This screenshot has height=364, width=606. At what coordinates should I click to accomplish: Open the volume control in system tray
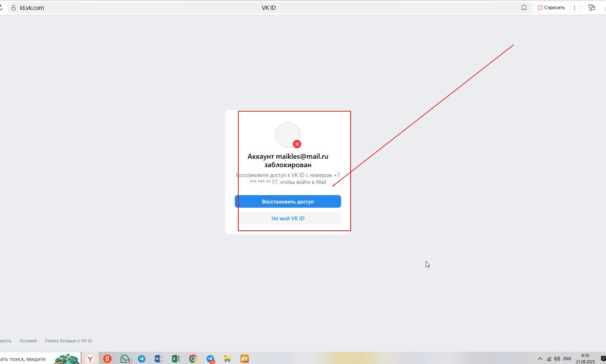[x=557, y=359]
